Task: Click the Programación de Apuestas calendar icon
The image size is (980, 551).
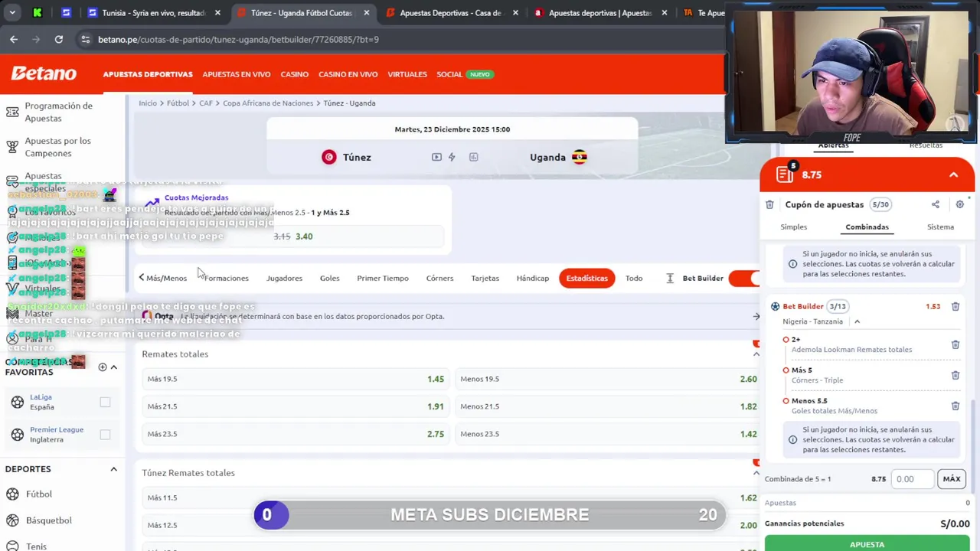Action: pos(12,112)
